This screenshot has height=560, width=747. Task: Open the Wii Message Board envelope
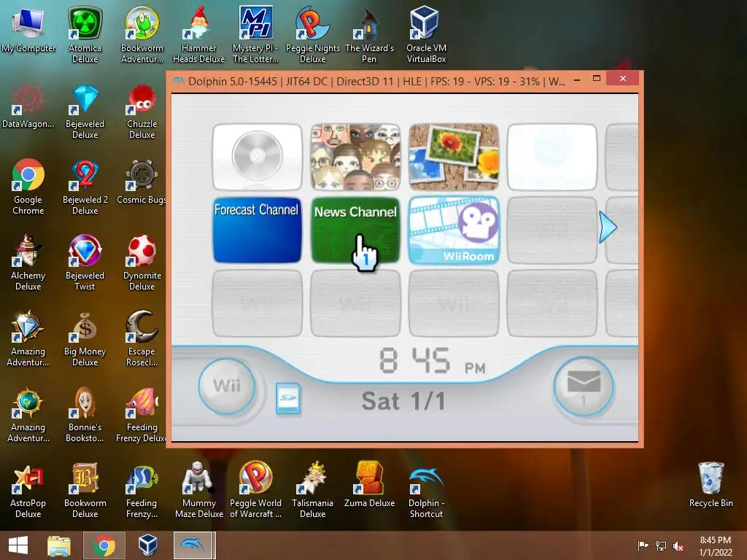pyautogui.click(x=584, y=386)
